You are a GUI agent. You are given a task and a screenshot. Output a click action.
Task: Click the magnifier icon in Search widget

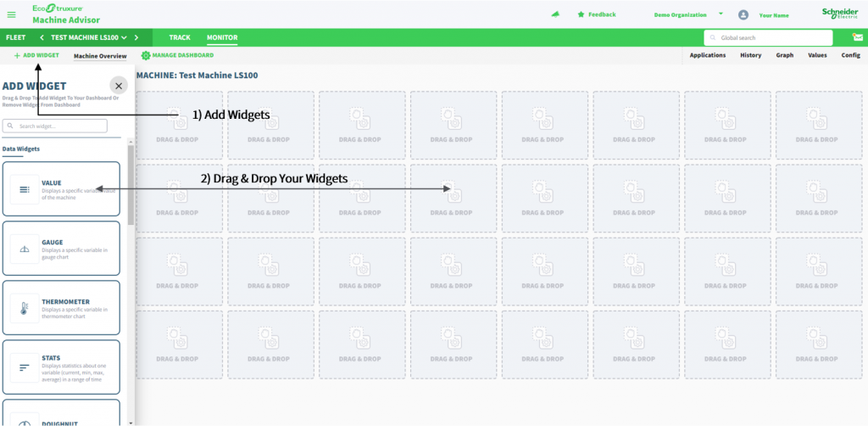[x=10, y=126]
